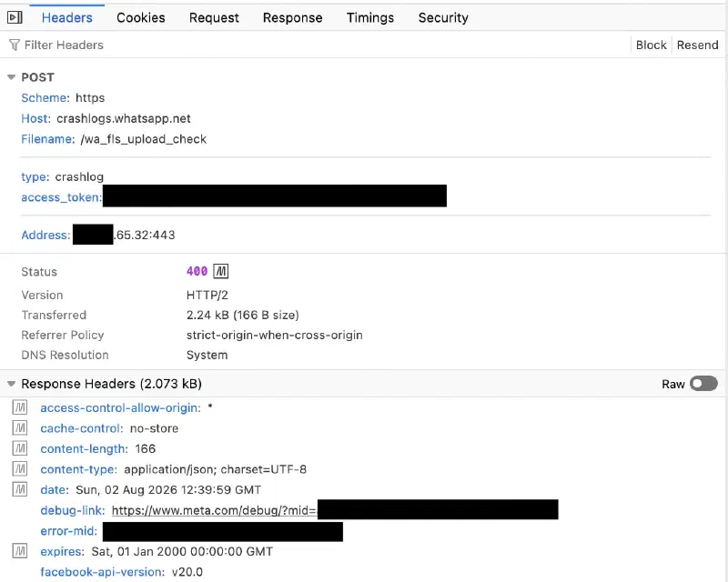Viewport: 728px width, 582px height.
Task: Select the 400 status code
Action: [197, 272]
